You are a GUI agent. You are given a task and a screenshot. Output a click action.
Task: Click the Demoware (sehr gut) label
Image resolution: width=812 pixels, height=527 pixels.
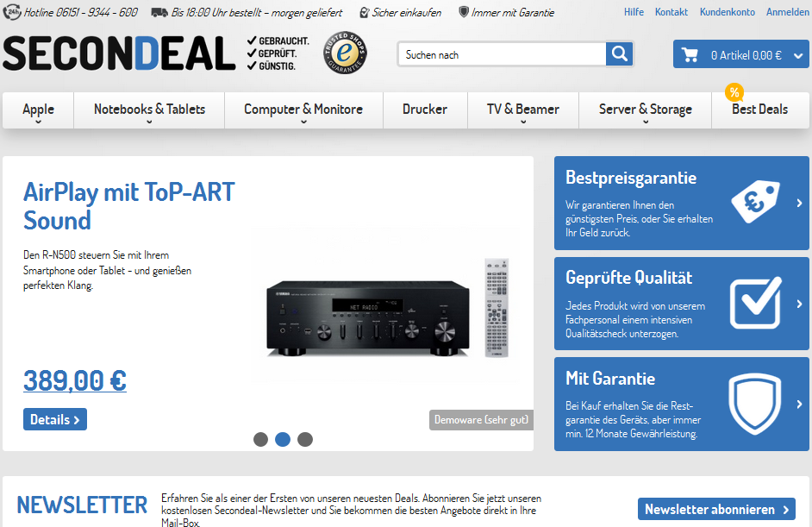point(481,420)
